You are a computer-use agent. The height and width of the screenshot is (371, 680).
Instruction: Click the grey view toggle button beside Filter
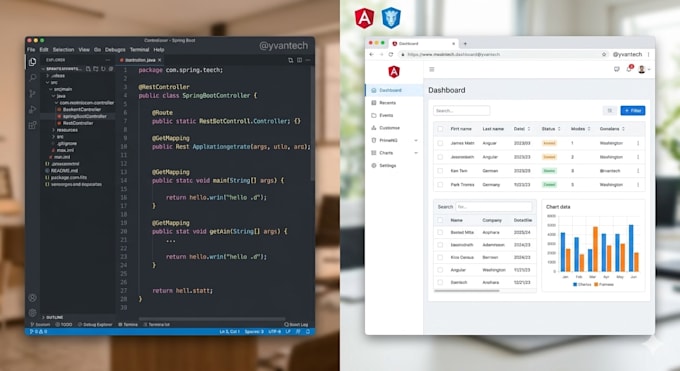610,111
